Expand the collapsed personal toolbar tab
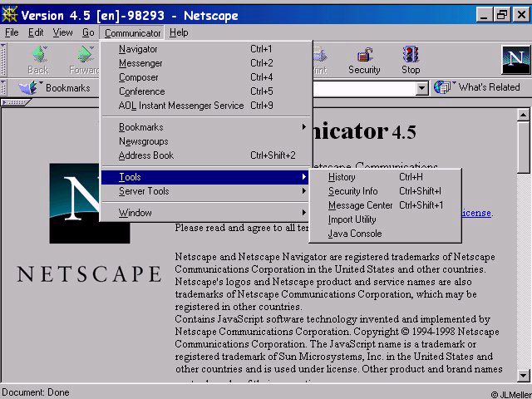Image resolution: width=532 pixels, height=399 pixels. [x=16, y=102]
